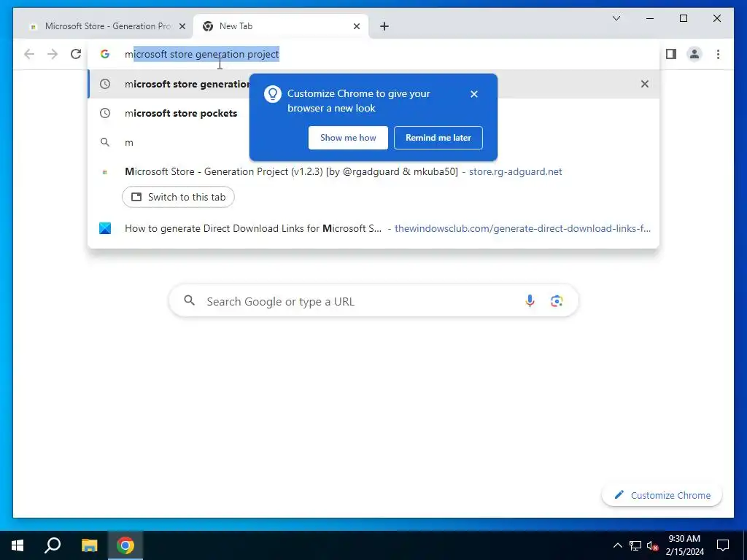The image size is (747, 560).
Task: Select the plain 'm' search suggestion
Action: pyautogui.click(x=373, y=142)
